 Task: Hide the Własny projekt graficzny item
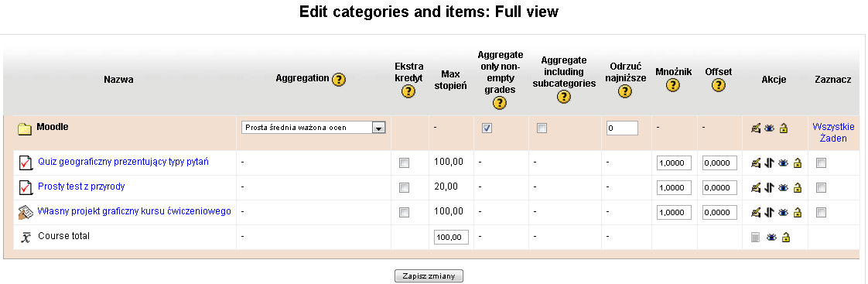pyautogui.click(x=783, y=213)
